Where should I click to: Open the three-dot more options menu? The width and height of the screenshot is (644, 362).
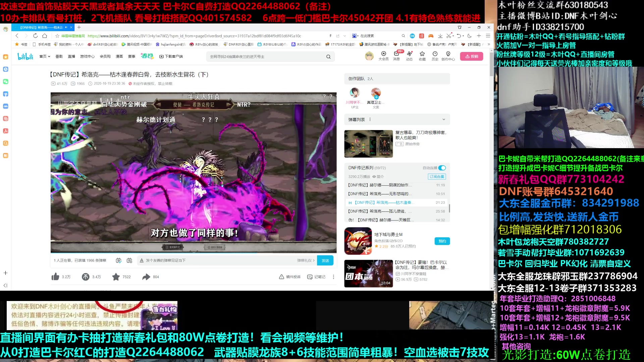tap(333, 277)
